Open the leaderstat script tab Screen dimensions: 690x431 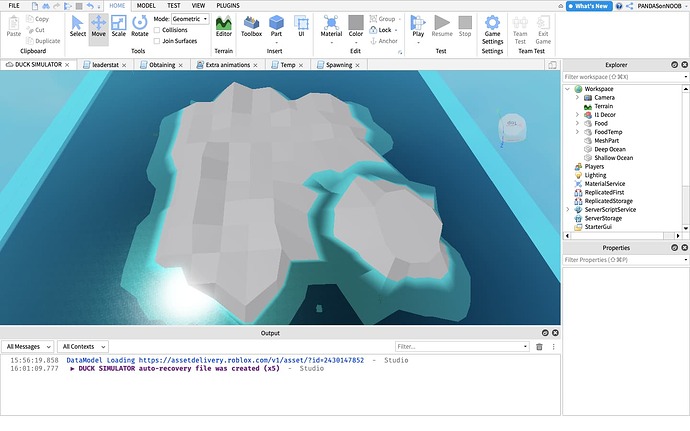click(x=105, y=65)
